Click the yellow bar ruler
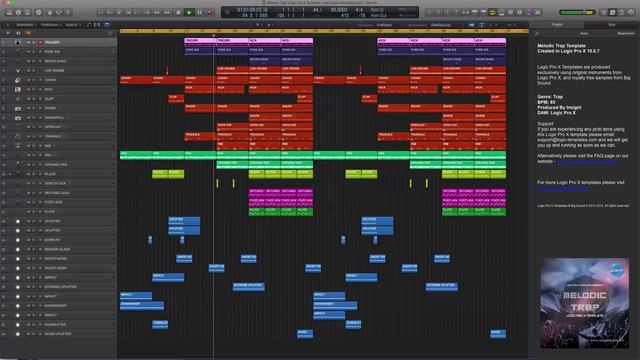Viewport: 640px width, 360px height. click(324, 31)
